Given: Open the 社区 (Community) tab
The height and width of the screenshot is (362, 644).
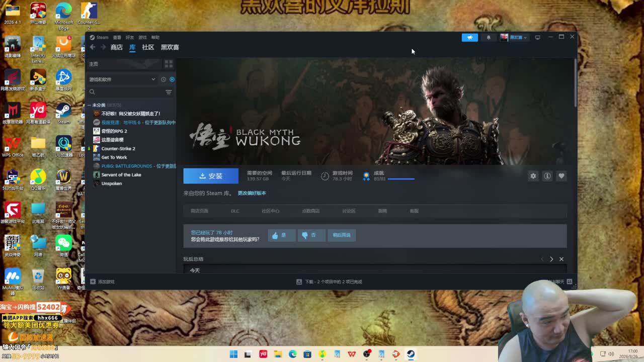Looking at the screenshot, I should (148, 47).
